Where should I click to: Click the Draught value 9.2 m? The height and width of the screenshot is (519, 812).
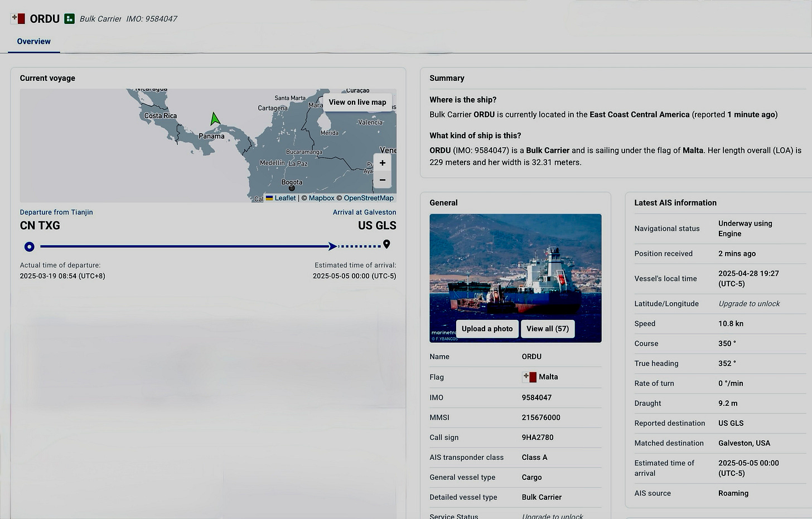(728, 403)
